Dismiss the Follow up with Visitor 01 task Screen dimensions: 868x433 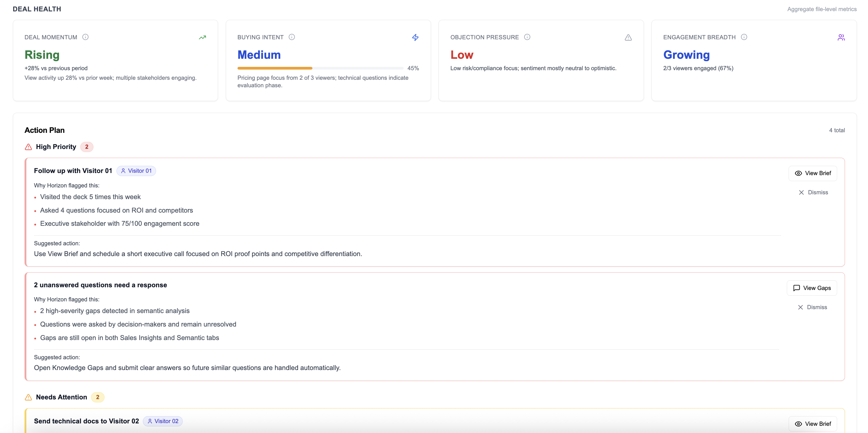click(814, 192)
